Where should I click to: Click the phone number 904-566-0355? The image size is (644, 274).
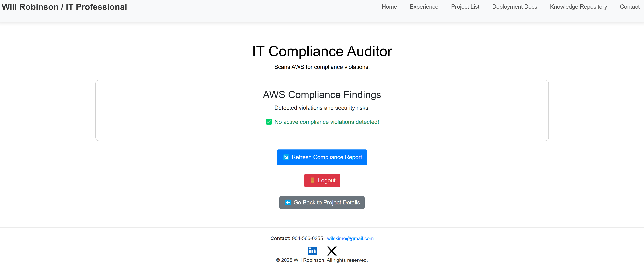(x=307, y=238)
